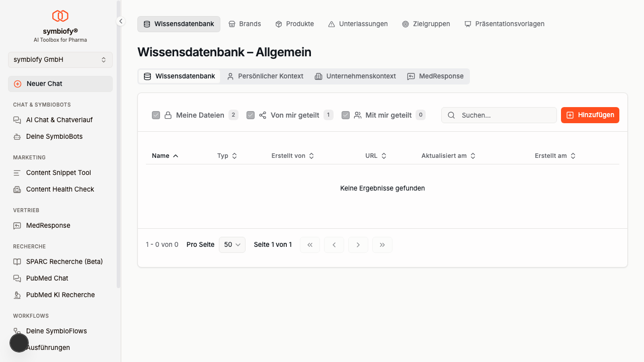Sort the table by Typ column
Viewport: 644px width, 362px height.
click(226, 156)
